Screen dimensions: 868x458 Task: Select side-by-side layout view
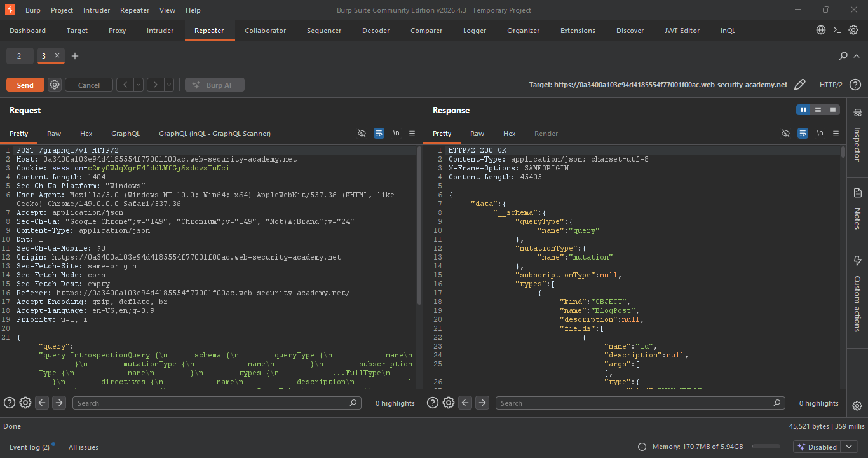[x=803, y=110]
